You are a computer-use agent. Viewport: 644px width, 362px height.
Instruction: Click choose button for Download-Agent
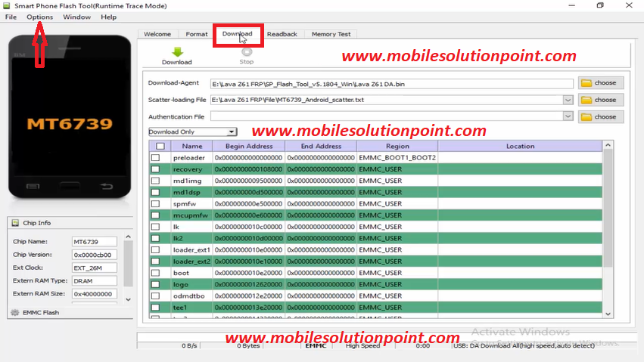click(x=600, y=83)
